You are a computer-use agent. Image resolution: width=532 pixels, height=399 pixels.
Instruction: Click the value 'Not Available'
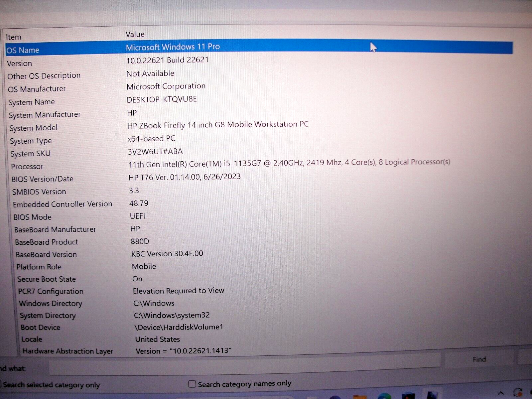click(150, 73)
